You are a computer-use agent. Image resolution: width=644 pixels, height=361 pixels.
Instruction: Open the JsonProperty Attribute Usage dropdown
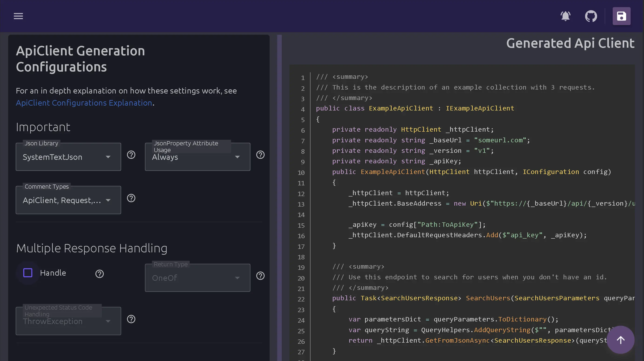pos(237,157)
